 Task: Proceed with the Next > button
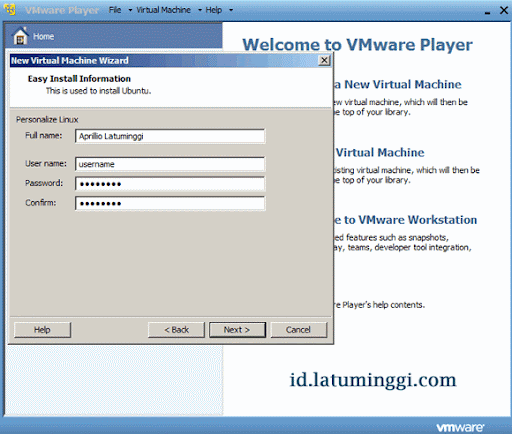[237, 330]
